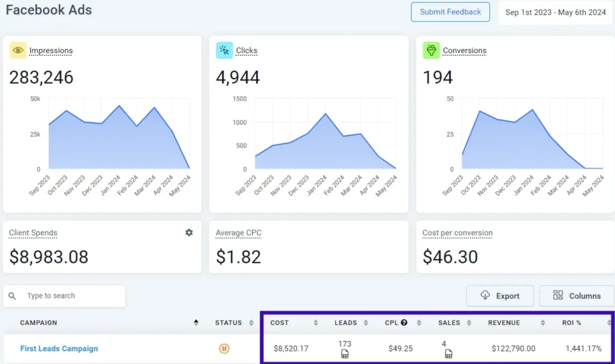This screenshot has height=364, width=615.
Task: Click the Facebook Ads page title
Action: point(49,10)
